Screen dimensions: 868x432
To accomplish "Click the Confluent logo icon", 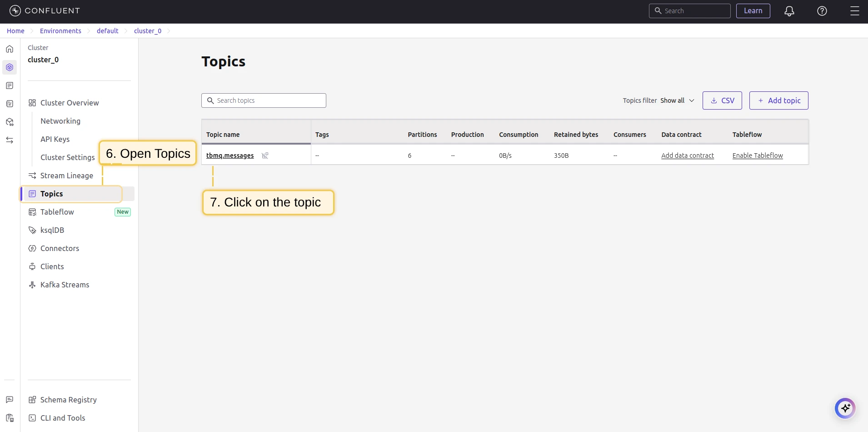I will pyautogui.click(x=15, y=11).
